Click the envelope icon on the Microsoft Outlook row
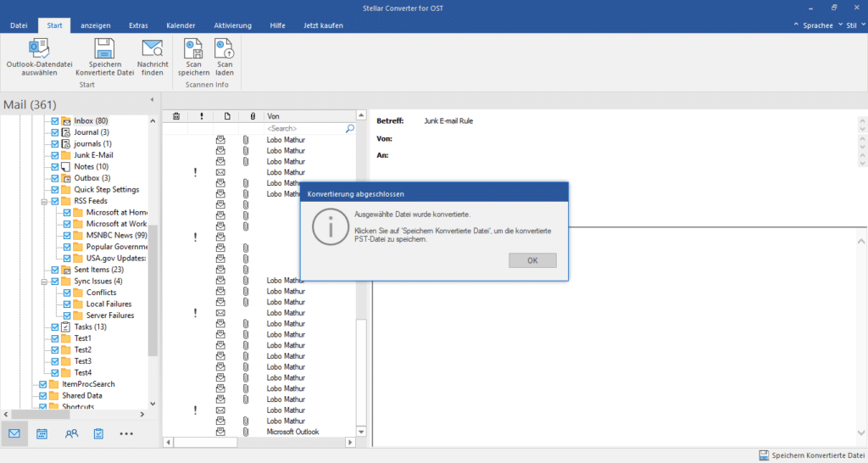This screenshot has height=463, width=868. tap(220, 432)
